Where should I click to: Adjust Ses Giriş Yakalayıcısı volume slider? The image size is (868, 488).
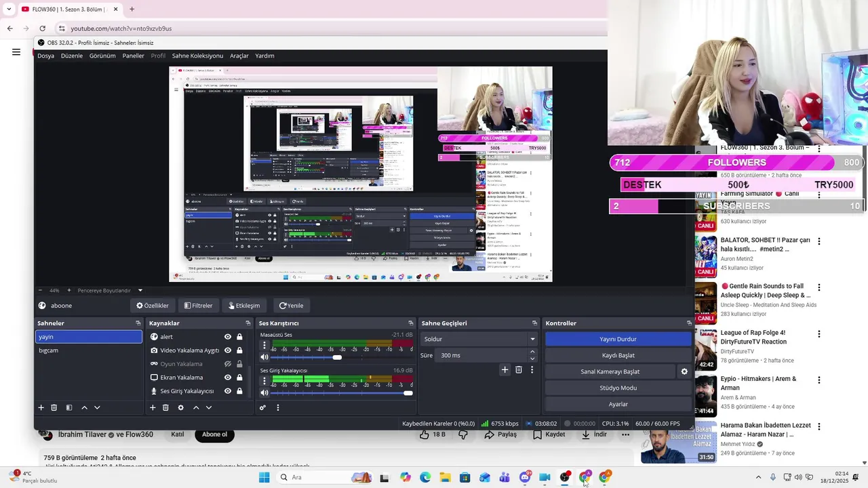click(x=408, y=392)
